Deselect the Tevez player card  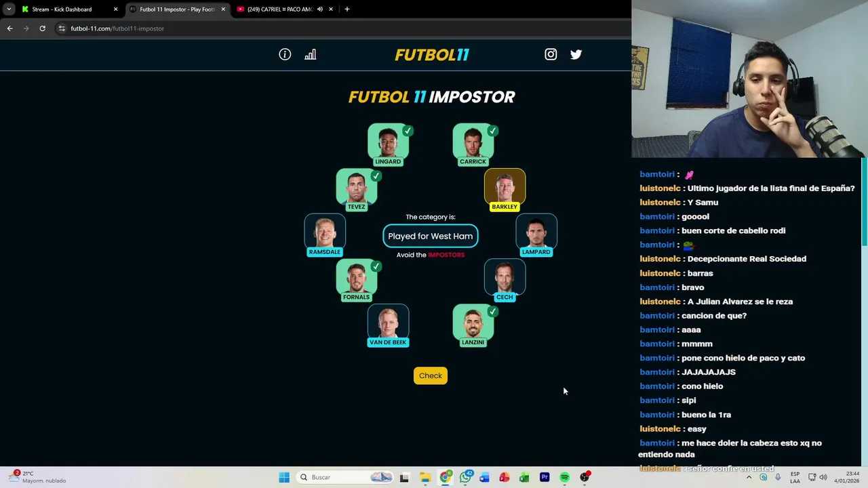356,190
